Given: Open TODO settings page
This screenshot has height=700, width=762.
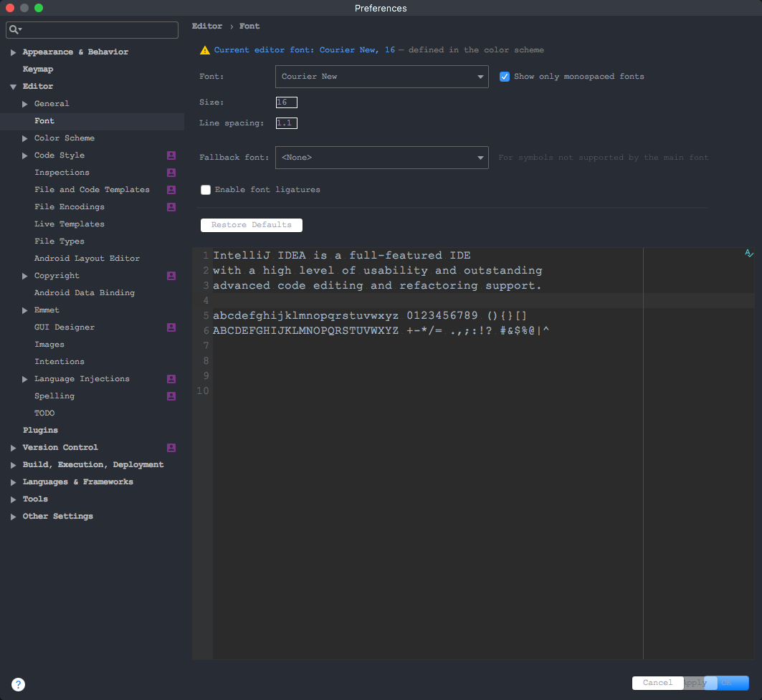Looking at the screenshot, I should click(44, 413).
